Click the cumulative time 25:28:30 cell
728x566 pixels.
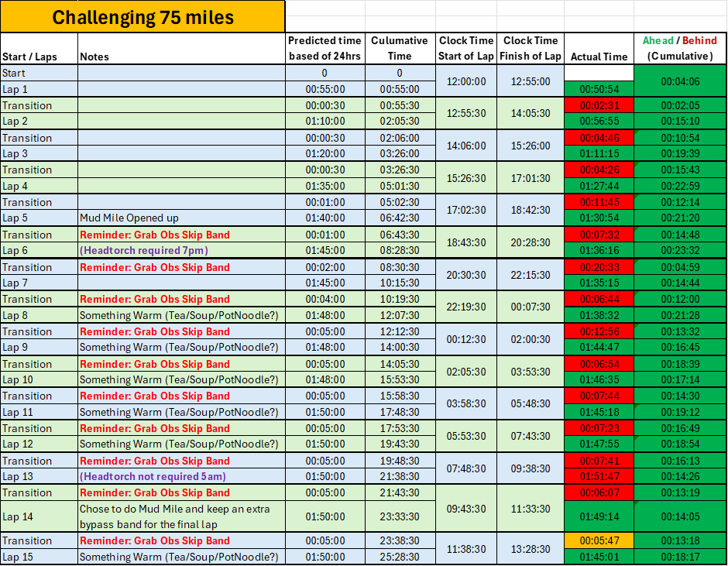pyautogui.click(x=400, y=557)
